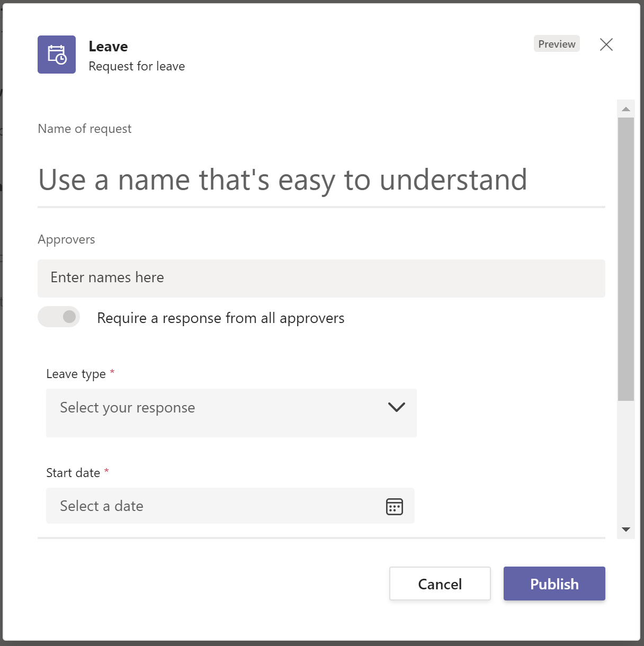This screenshot has width=644, height=646.
Task: Click the chevron arrow in Leave type
Action: [396, 407]
